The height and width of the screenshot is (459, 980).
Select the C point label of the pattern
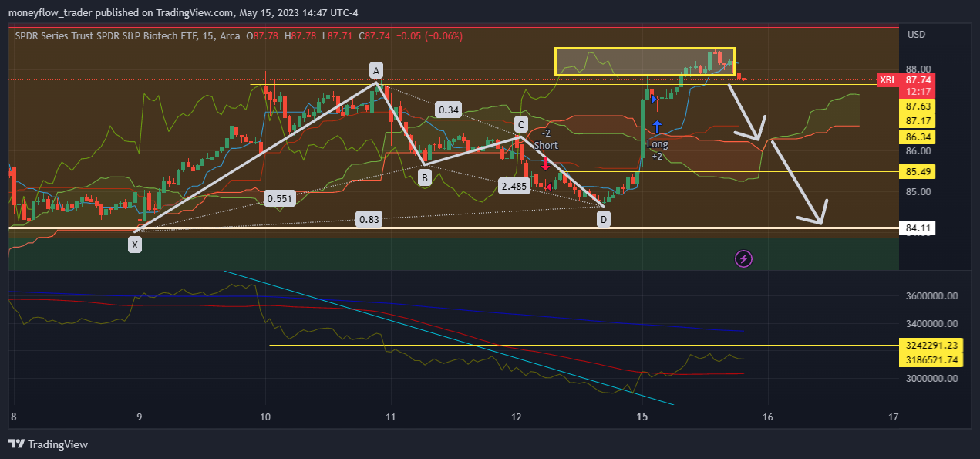(521, 124)
